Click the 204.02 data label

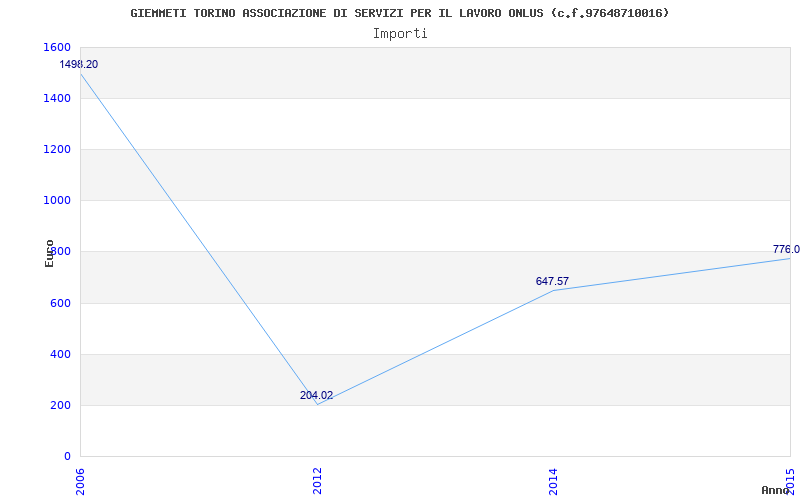tap(316, 395)
